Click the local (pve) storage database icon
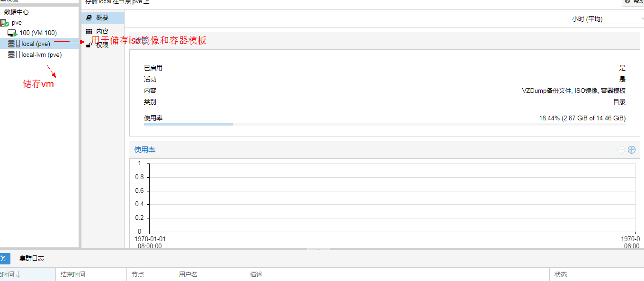Viewport: 644px width, 281px height. tap(11, 44)
